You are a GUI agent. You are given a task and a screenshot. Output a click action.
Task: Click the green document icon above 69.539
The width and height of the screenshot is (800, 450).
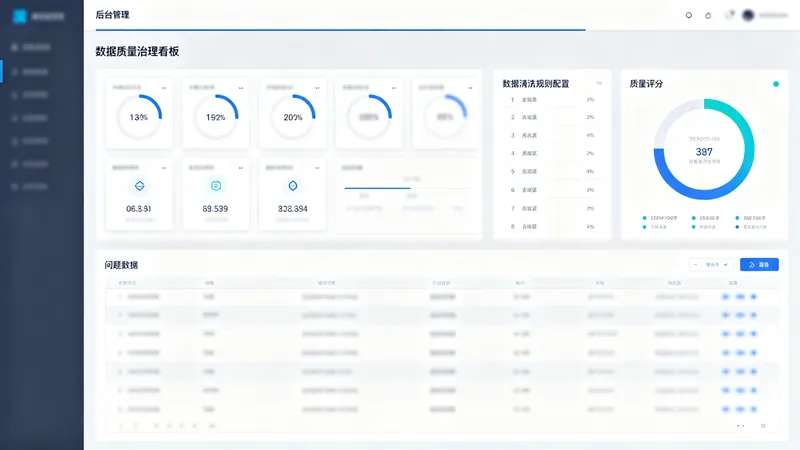pyautogui.click(x=216, y=186)
